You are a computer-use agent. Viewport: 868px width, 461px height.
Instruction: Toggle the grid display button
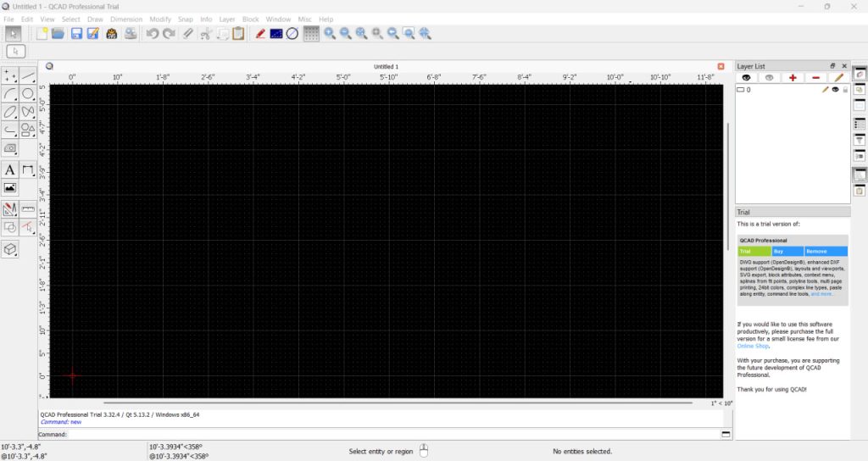(311, 34)
